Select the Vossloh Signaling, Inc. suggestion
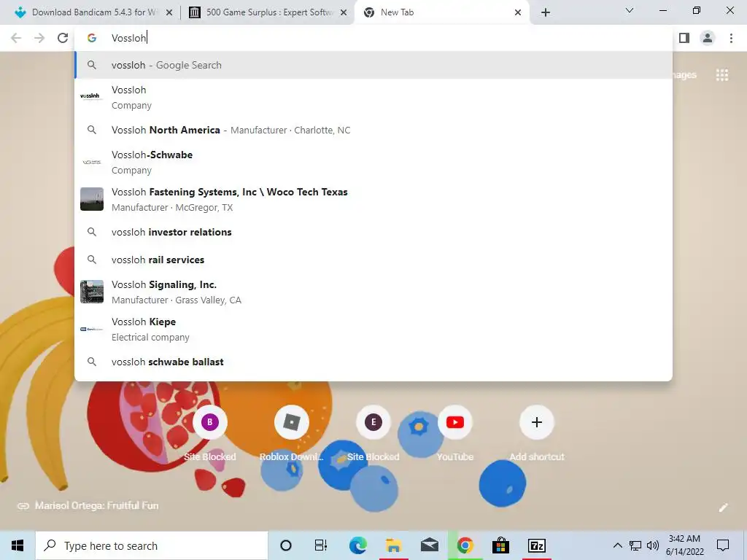Viewport: 747px width, 560px height. (373, 292)
